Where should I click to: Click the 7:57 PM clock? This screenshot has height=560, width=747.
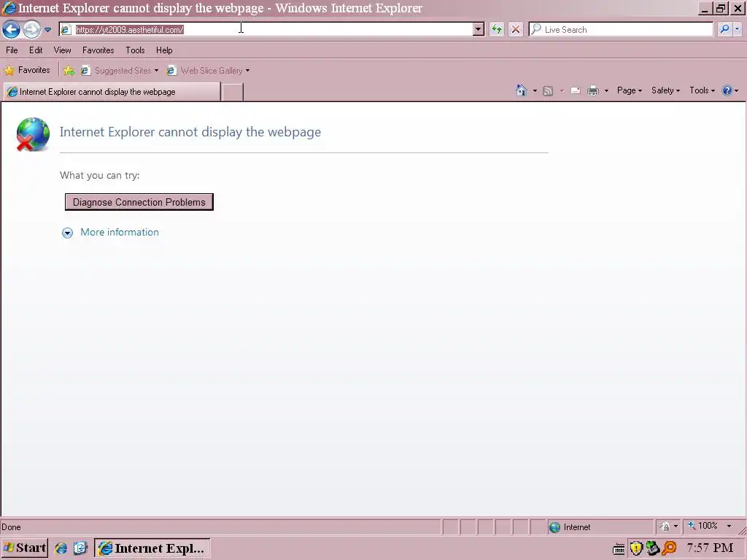pyautogui.click(x=710, y=548)
